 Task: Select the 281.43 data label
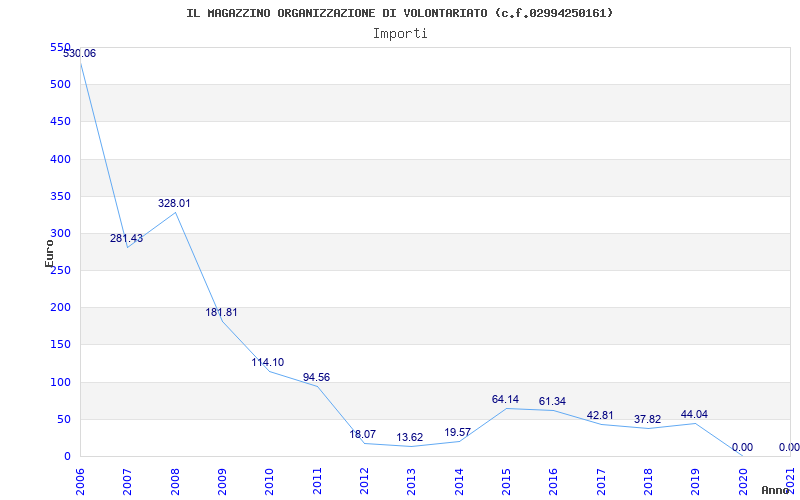coord(127,238)
